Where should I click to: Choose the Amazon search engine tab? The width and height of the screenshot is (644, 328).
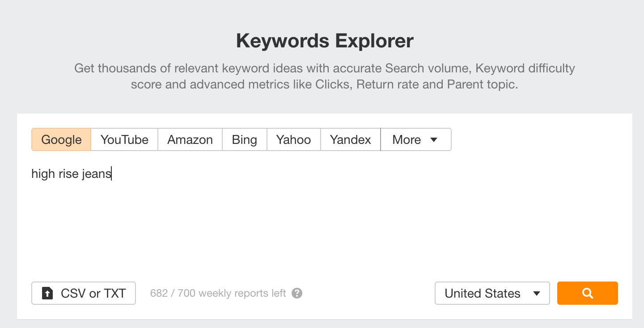(x=190, y=140)
